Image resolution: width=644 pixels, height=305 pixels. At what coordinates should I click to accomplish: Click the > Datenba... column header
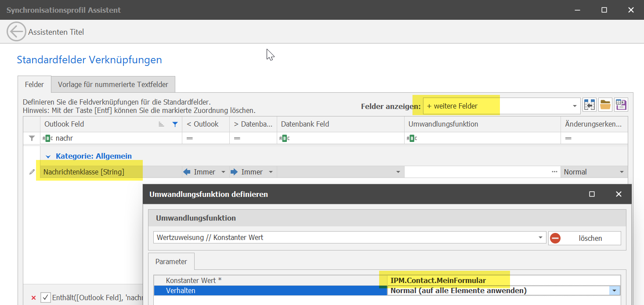click(x=253, y=124)
